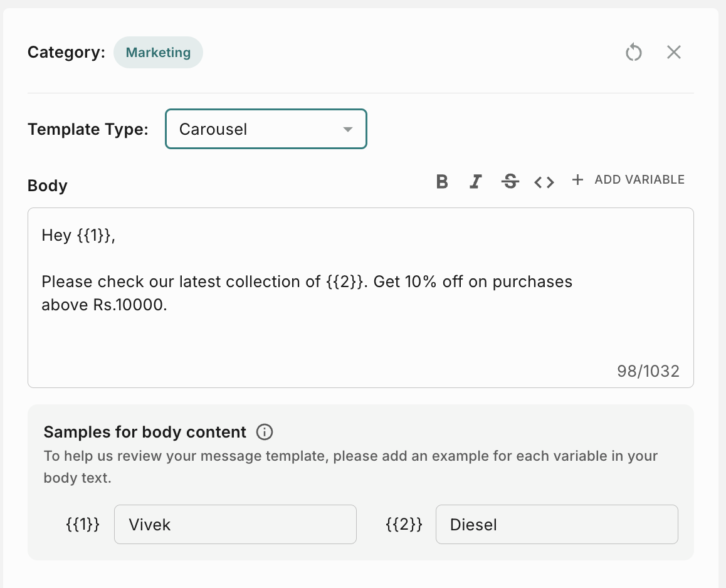
Task: Select the Marketing category chip
Action: click(x=158, y=52)
